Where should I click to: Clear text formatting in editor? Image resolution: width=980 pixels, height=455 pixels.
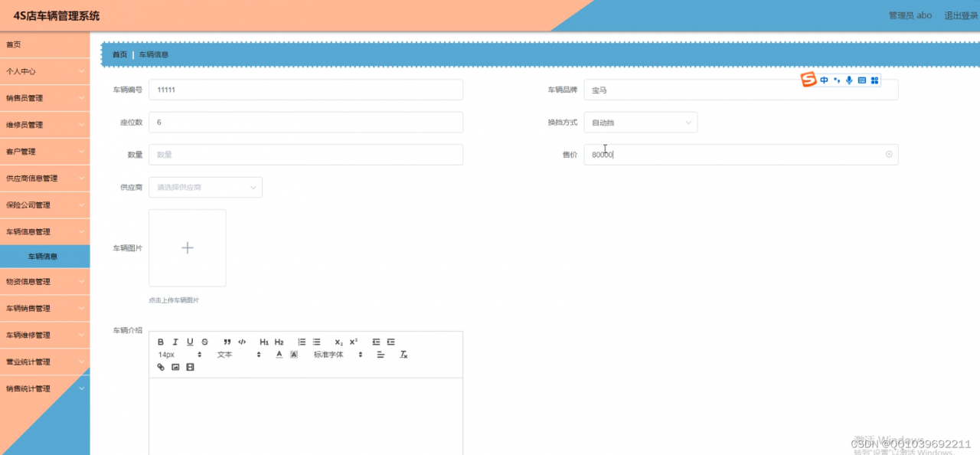[404, 355]
